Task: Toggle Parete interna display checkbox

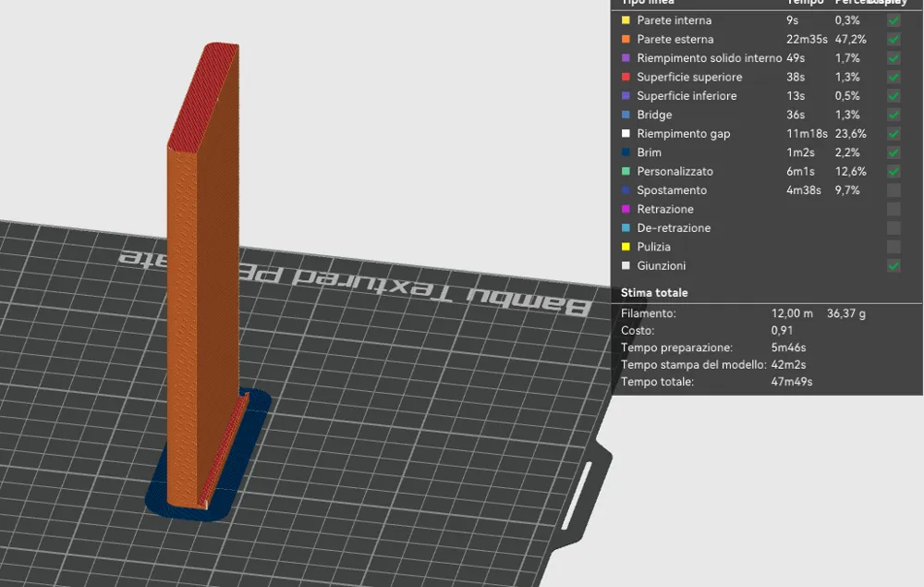Action: pyautogui.click(x=894, y=20)
